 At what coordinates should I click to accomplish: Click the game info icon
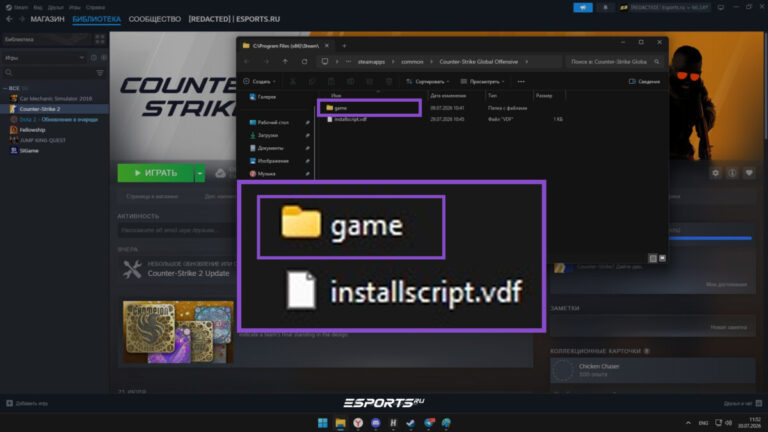coord(732,173)
